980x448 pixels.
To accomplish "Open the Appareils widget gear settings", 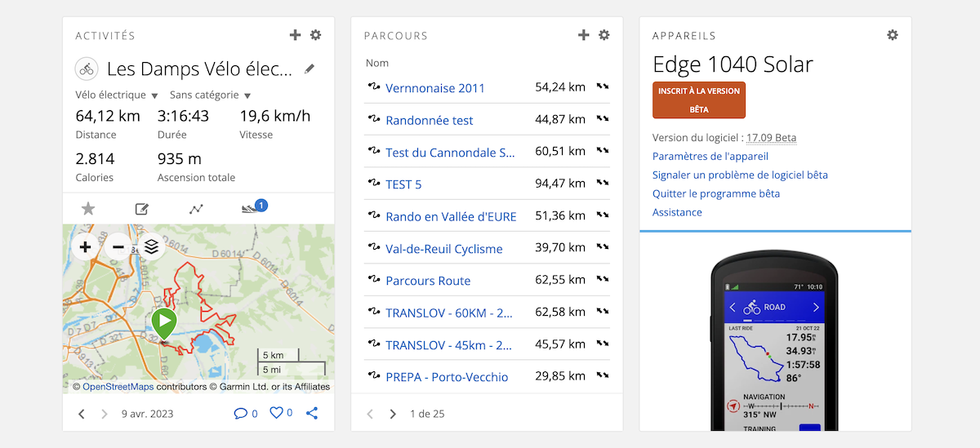I will 893,35.
